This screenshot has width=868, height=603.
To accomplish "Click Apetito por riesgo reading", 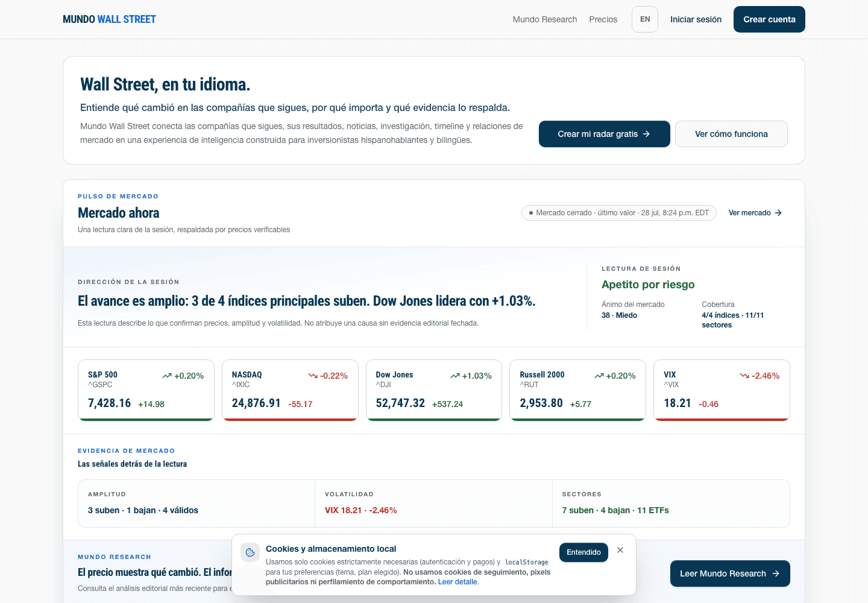I will pos(648,285).
